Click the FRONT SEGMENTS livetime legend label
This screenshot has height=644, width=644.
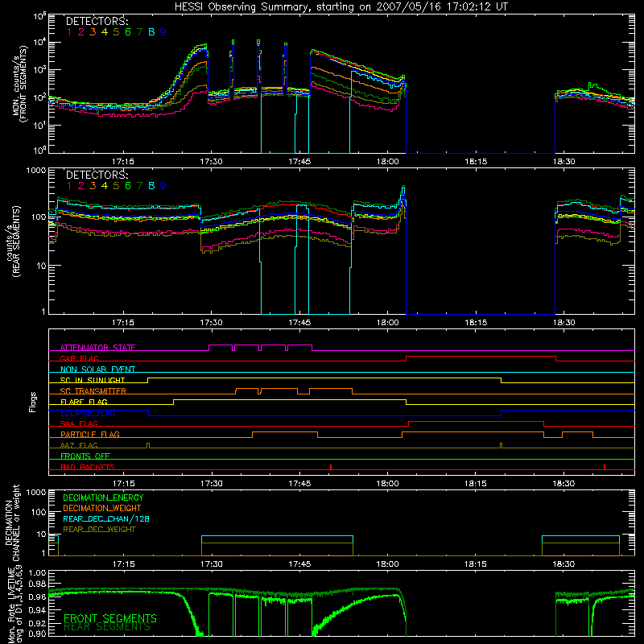click(x=110, y=618)
